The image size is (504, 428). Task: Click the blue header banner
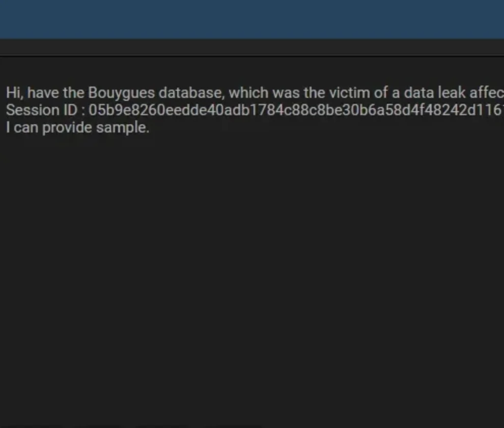click(252, 19)
